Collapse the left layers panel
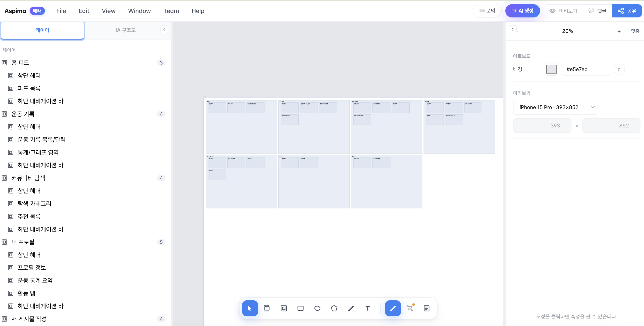 click(x=164, y=29)
